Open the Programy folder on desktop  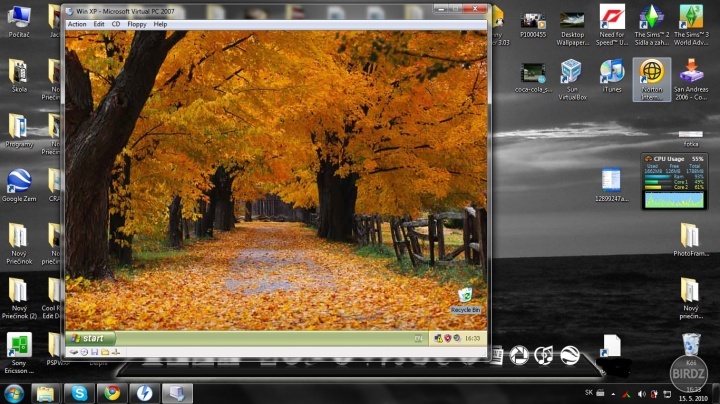[x=19, y=130]
